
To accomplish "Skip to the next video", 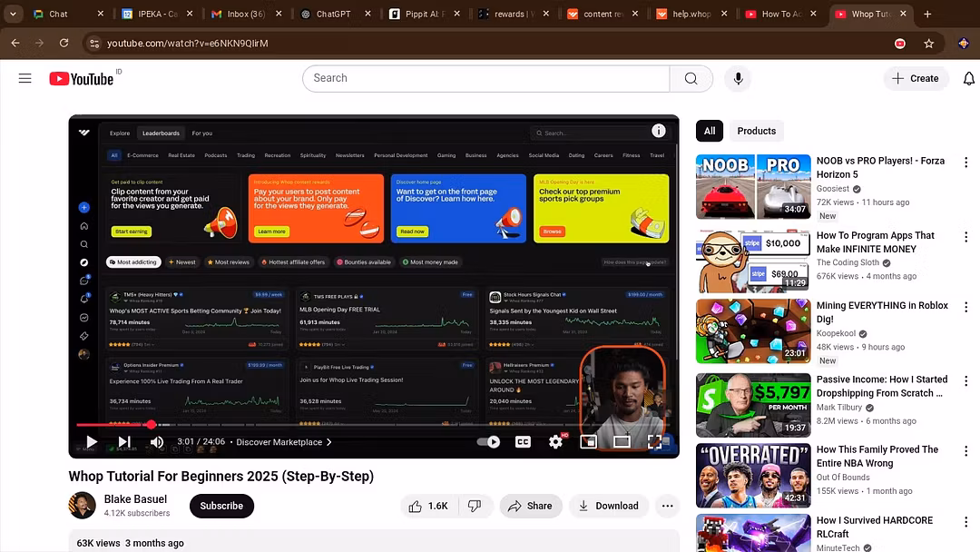I will pyautogui.click(x=124, y=442).
